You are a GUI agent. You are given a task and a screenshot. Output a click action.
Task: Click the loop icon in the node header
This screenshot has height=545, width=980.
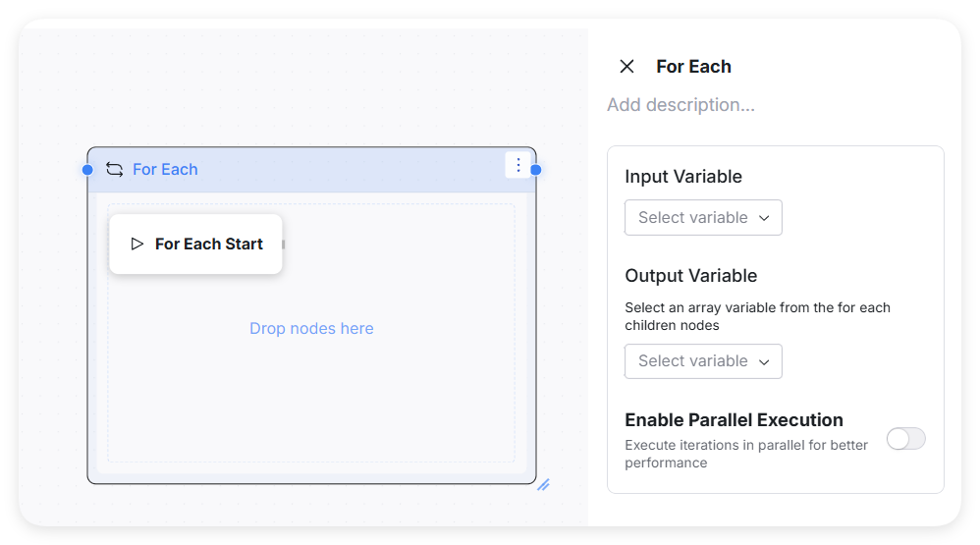[x=114, y=169]
